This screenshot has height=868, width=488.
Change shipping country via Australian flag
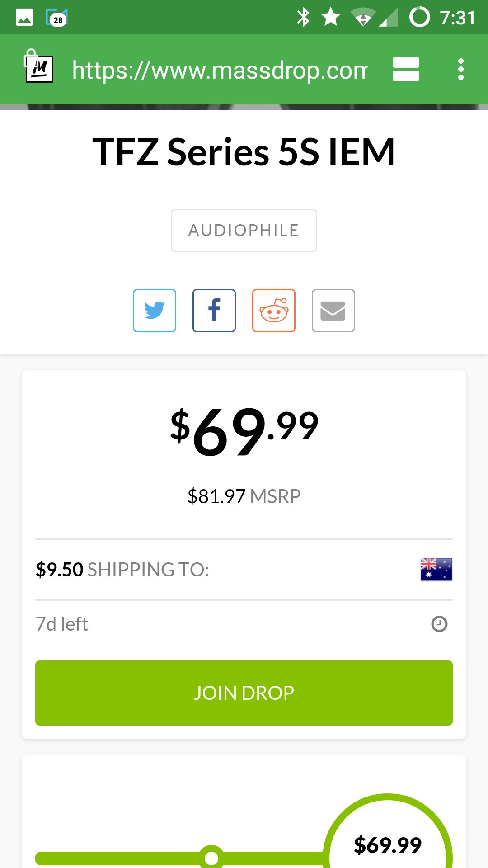click(436, 569)
